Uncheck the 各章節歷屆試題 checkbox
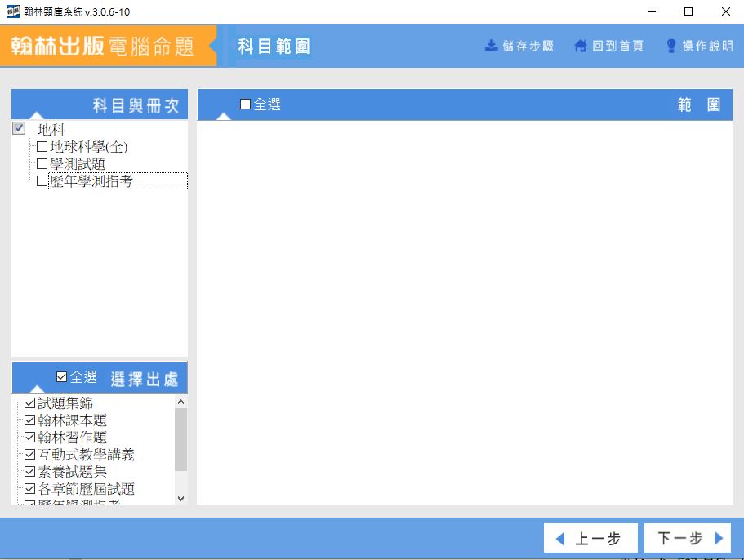The image size is (744, 560). click(x=30, y=488)
